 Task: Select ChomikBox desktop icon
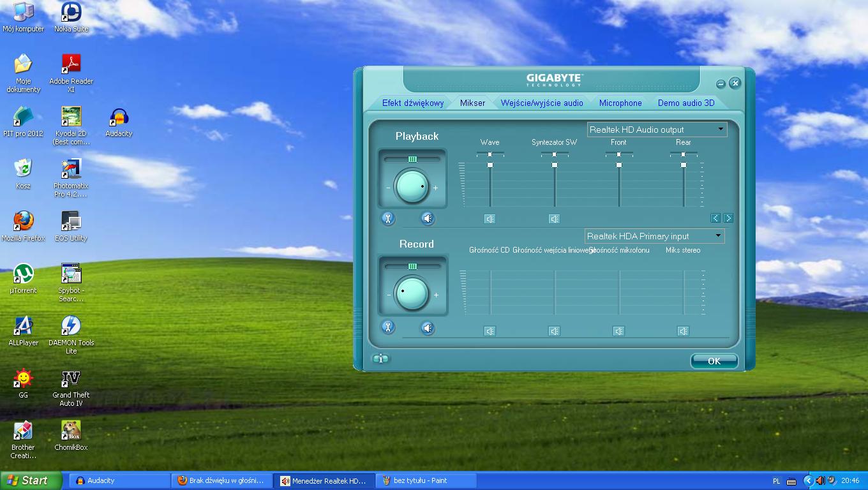click(x=71, y=436)
